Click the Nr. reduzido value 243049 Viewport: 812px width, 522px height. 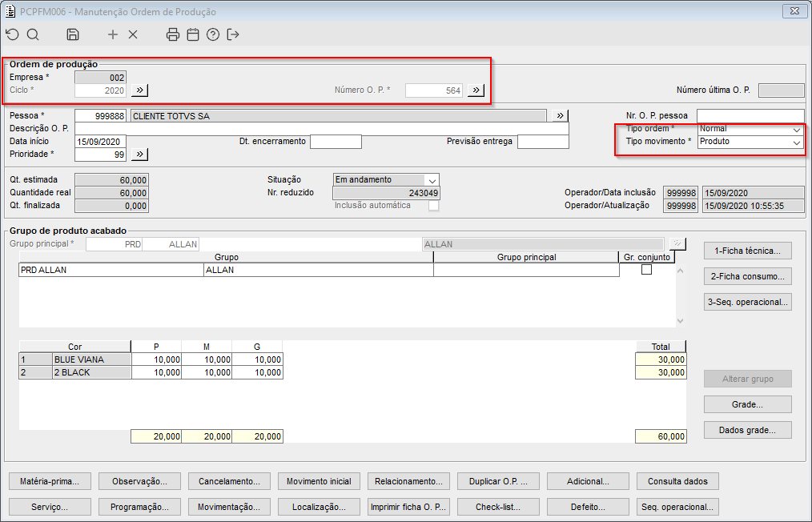point(386,193)
